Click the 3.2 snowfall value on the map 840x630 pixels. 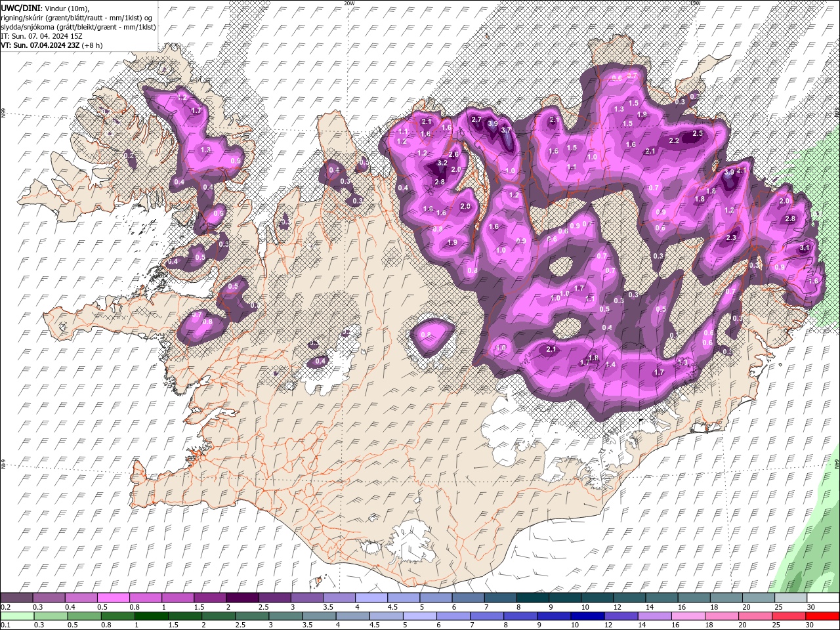tap(442, 163)
